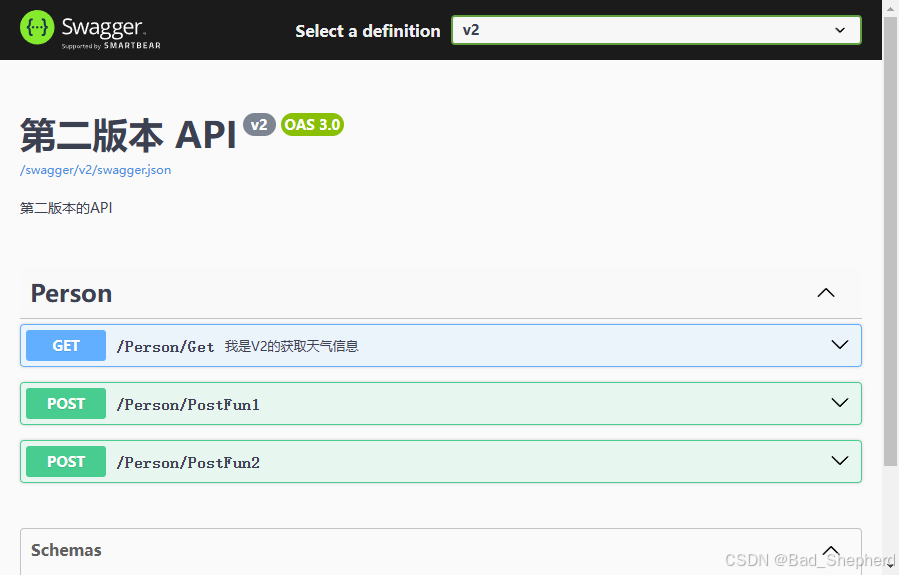Viewport: 899px width, 575px height.
Task: Collapse the Person section chevron
Action: click(x=826, y=293)
